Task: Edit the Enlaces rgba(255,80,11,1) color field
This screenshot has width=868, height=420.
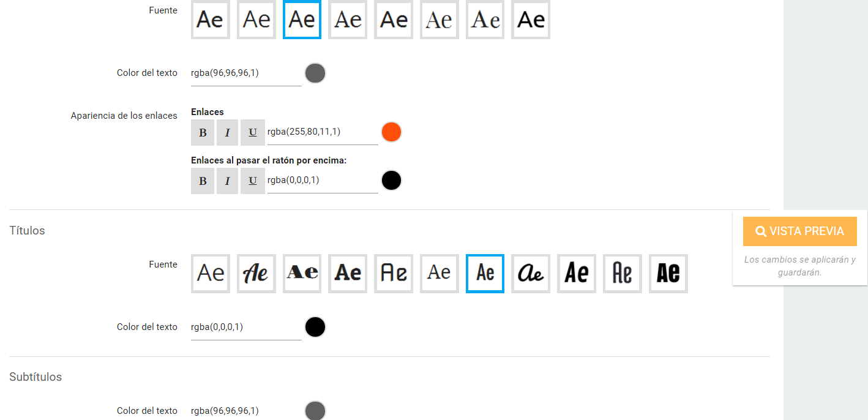Action: pos(323,132)
